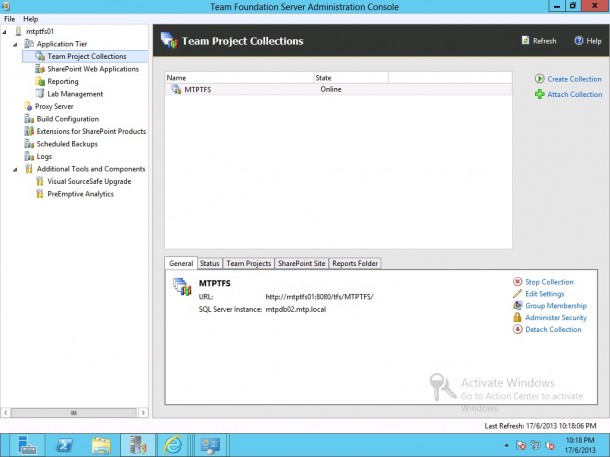Open PowerShell from the taskbar
Image resolution: width=610 pixels, height=457 pixels.
[x=64, y=445]
